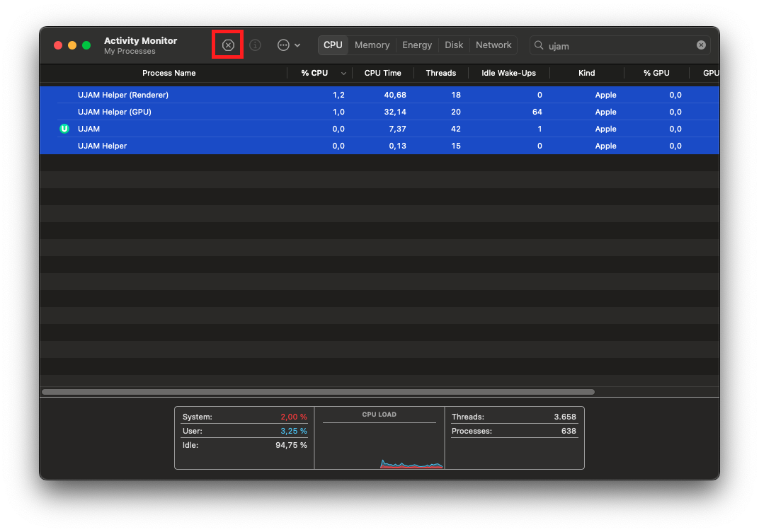Focus the search field containing ujam
Viewport: 759px width, 532px height.
(620, 45)
